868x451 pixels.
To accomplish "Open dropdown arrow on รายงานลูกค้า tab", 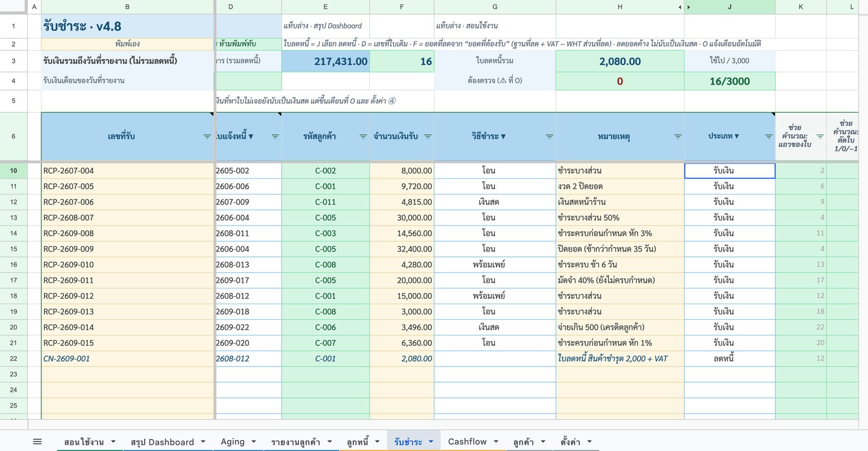I will pos(329,442).
